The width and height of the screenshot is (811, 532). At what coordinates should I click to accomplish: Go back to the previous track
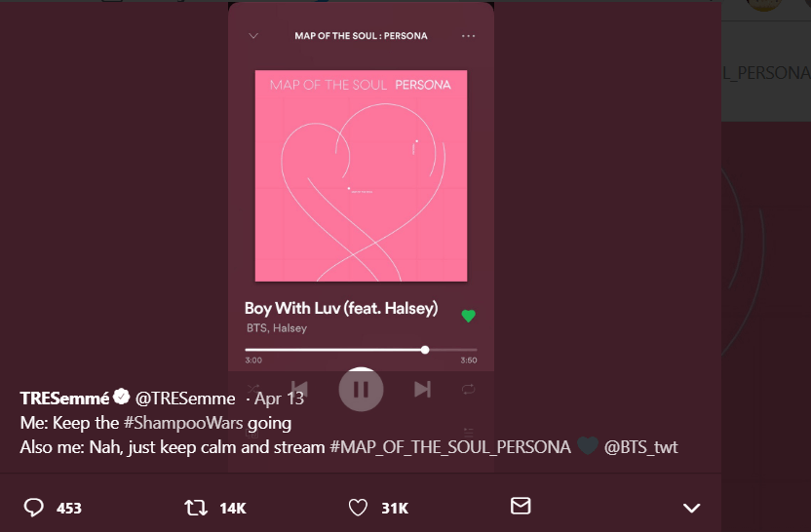(299, 390)
